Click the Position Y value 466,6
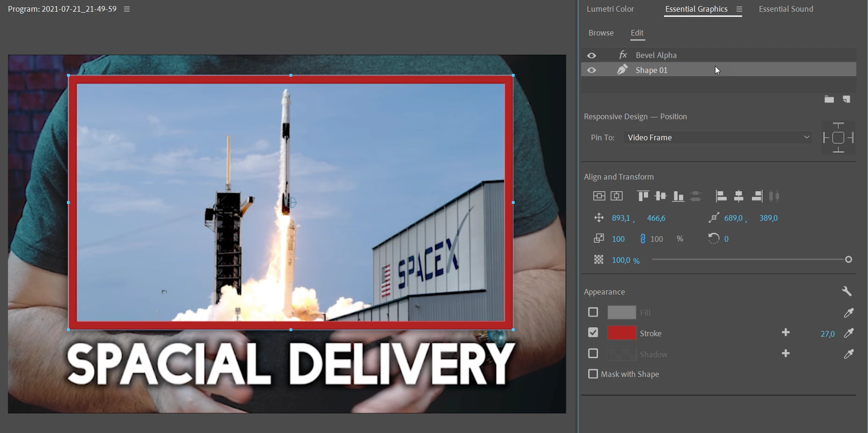Viewport: 868px width, 433px height. point(656,218)
